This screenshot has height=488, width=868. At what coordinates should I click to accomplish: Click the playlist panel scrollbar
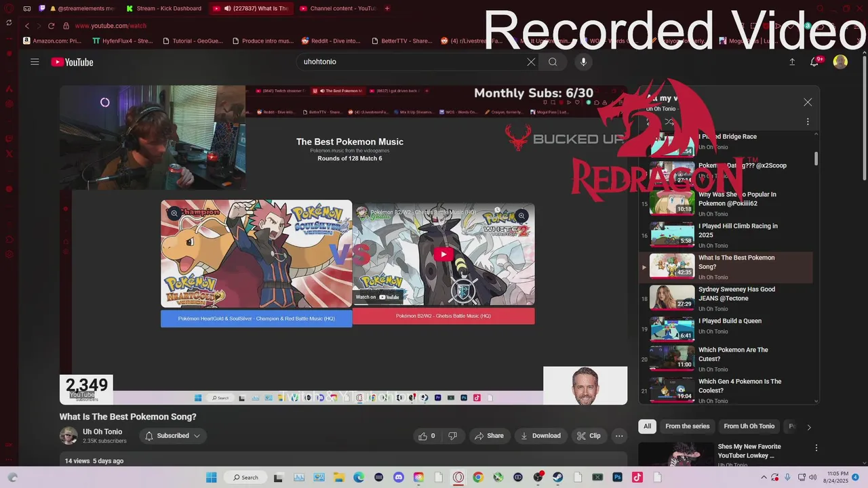[x=816, y=158]
